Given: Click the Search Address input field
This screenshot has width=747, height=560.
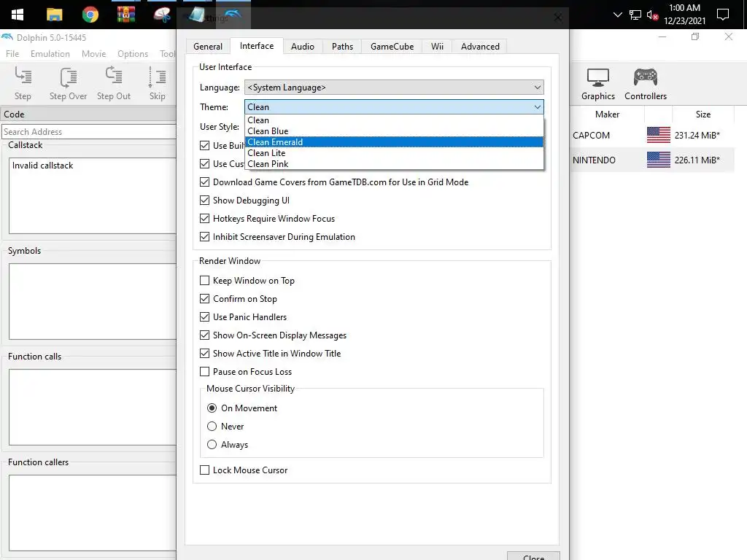Looking at the screenshot, I should tap(88, 131).
